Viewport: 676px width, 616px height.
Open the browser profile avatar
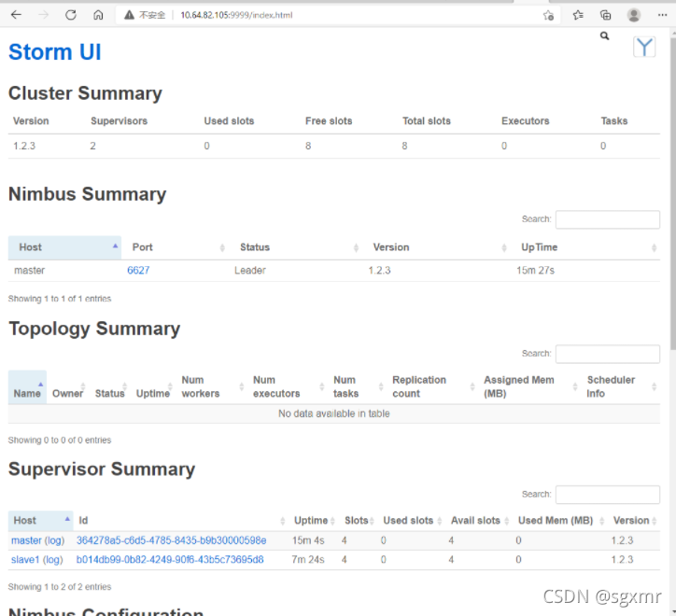(x=634, y=15)
